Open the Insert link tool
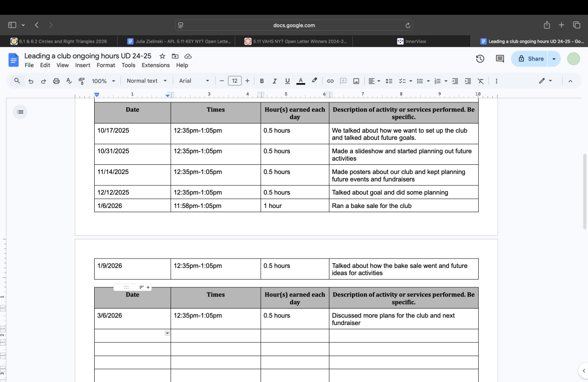588x382 pixels. 330,81
